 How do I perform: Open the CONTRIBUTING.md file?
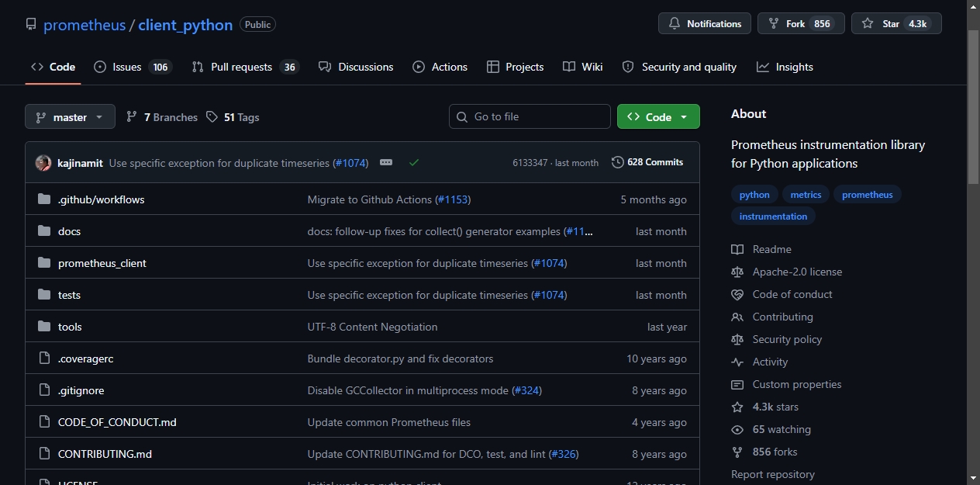(x=105, y=454)
